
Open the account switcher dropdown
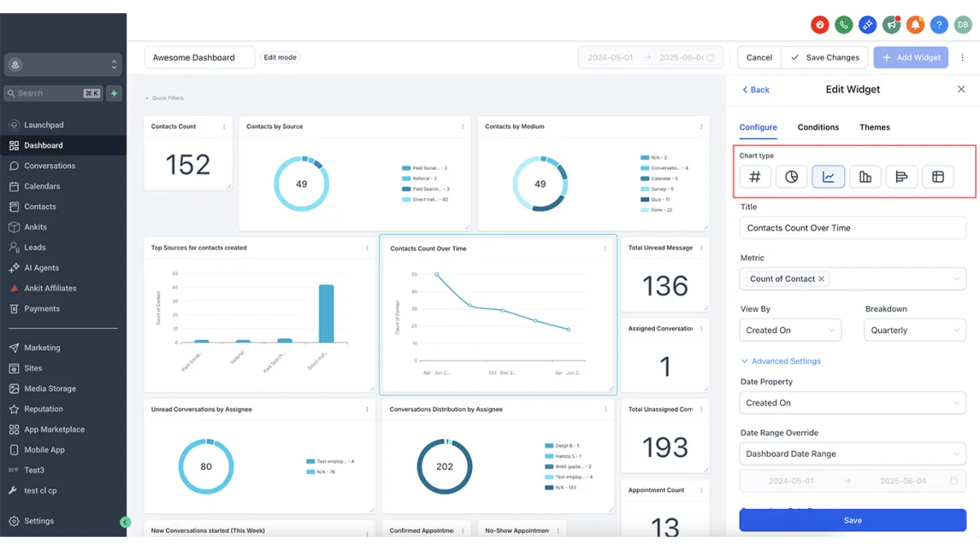(x=63, y=64)
